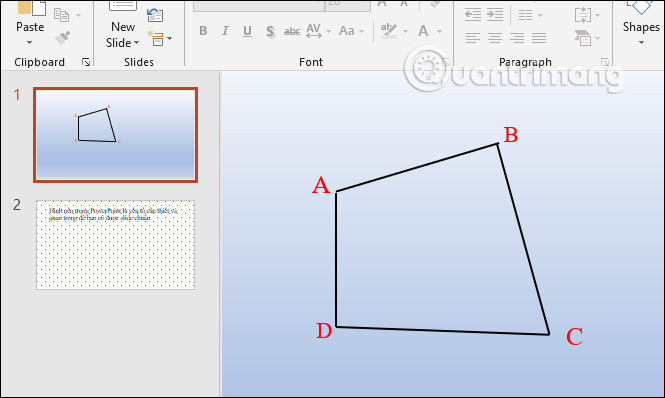This screenshot has width=665, height=398.
Task: Click the Reset slide icon
Action: point(155,15)
